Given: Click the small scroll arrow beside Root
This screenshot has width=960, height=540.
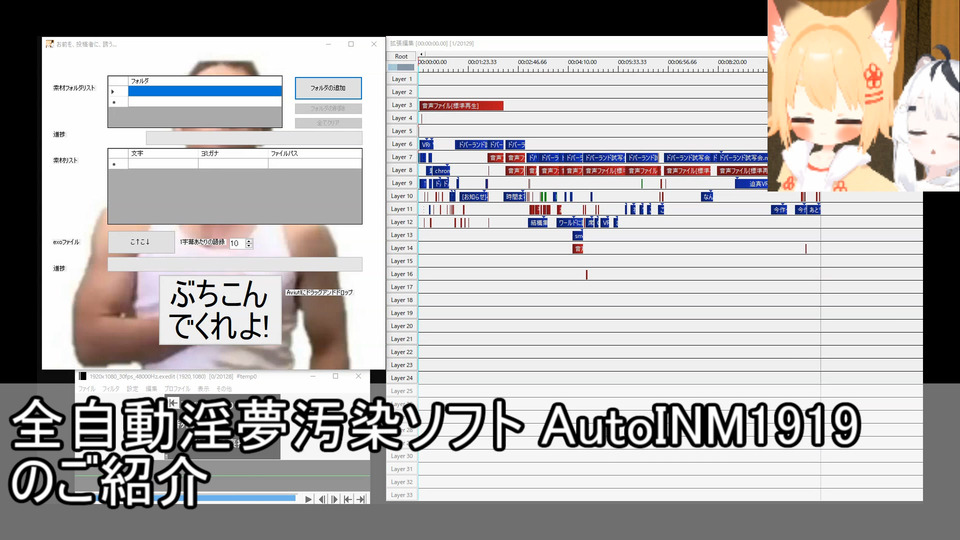Looking at the screenshot, I should (x=421, y=55).
